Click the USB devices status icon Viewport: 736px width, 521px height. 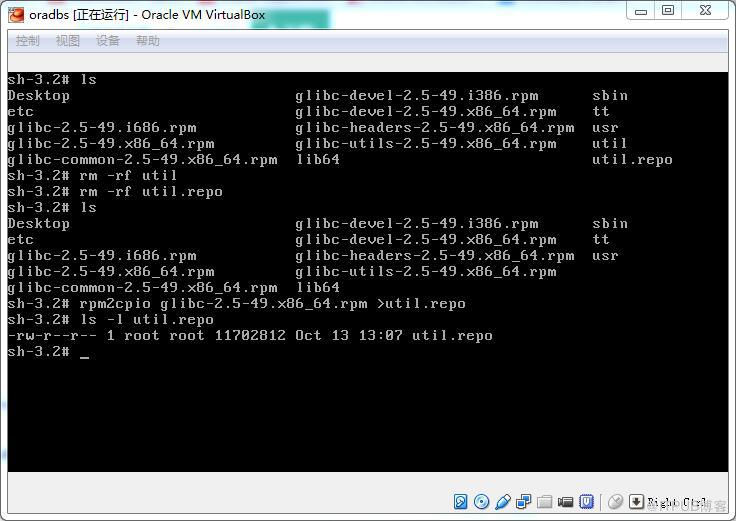click(x=503, y=502)
